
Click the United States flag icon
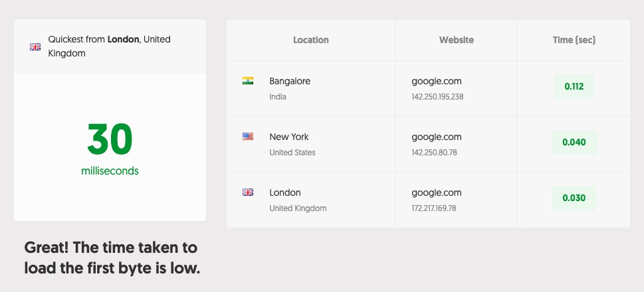pos(248,137)
